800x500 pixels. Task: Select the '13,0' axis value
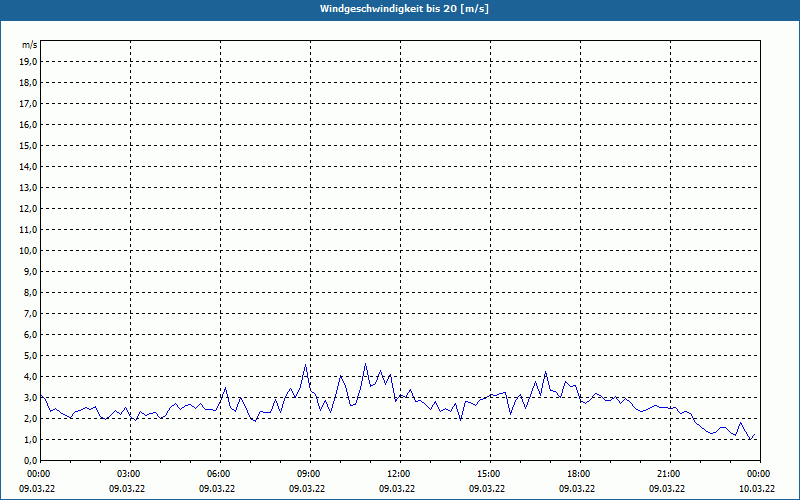click(x=28, y=187)
